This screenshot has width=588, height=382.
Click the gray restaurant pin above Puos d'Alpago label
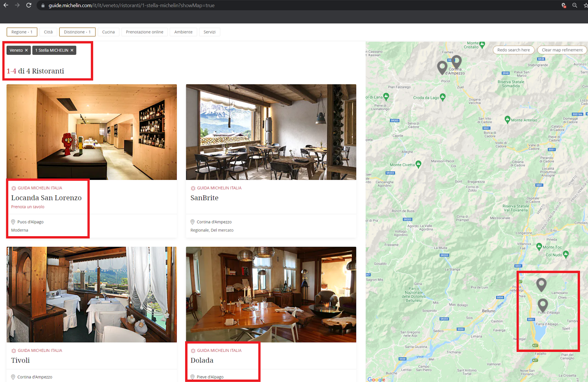[543, 305]
